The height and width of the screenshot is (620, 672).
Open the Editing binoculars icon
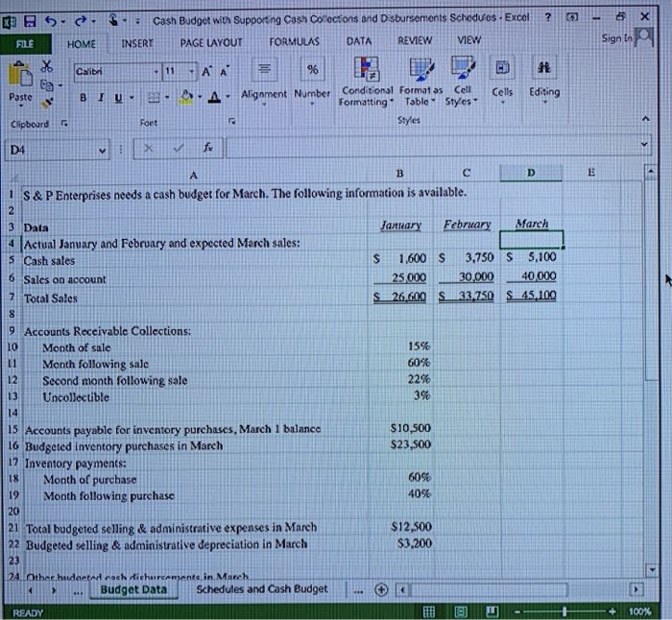[544, 67]
